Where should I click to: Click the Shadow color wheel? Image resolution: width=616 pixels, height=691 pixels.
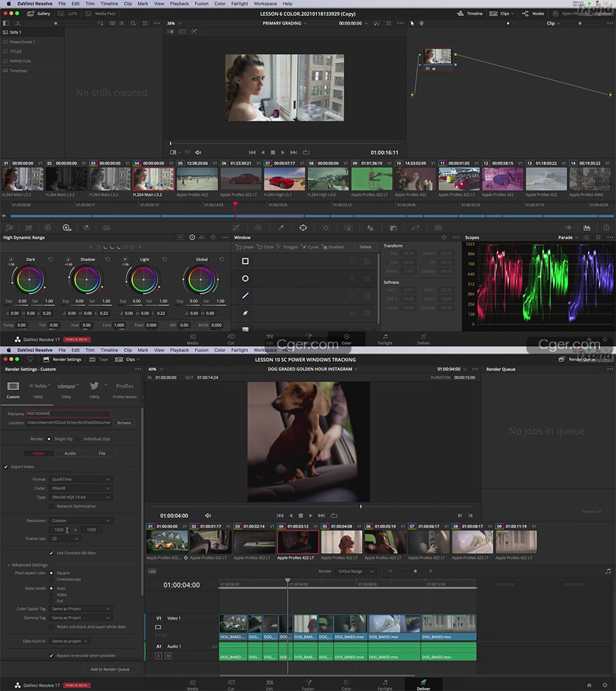[x=86, y=281]
